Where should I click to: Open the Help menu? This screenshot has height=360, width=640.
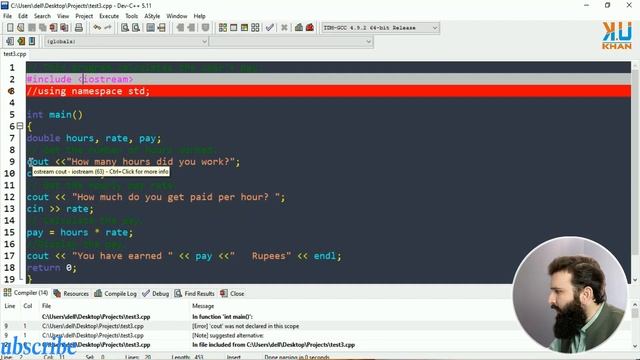[199, 16]
